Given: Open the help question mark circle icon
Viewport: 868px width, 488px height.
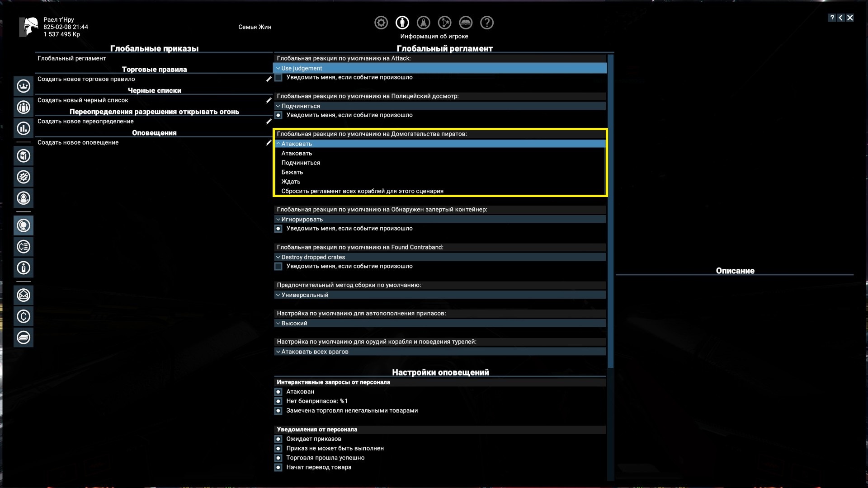Looking at the screenshot, I should (x=487, y=23).
